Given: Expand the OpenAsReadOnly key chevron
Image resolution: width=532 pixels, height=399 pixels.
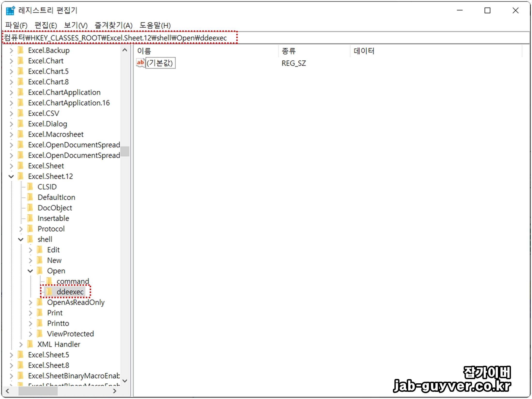Looking at the screenshot, I should tap(30, 302).
